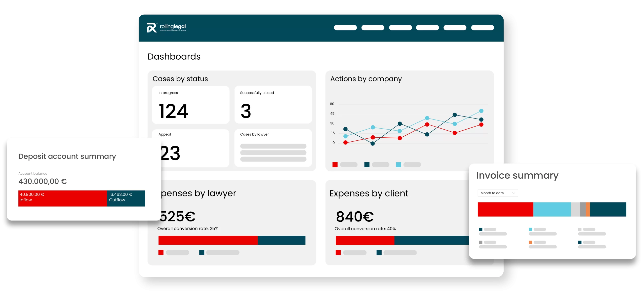Click the light blue segment of invoice bar

(552, 209)
